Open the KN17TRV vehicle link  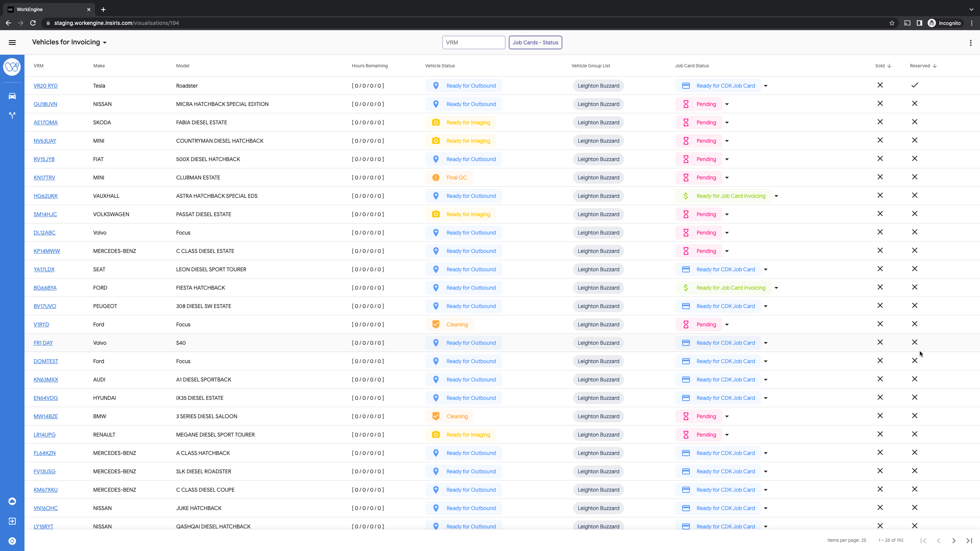[x=44, y=178]
